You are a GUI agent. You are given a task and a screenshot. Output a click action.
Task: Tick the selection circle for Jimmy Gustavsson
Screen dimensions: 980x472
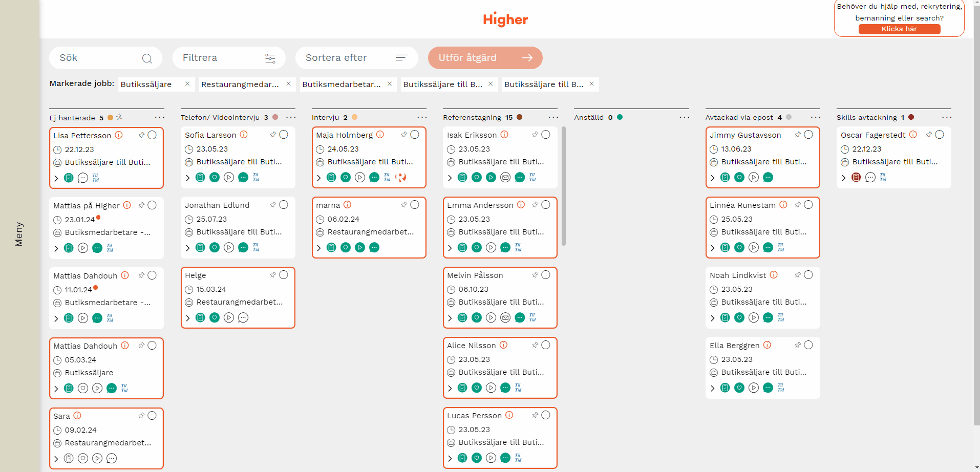click(808, 135)
